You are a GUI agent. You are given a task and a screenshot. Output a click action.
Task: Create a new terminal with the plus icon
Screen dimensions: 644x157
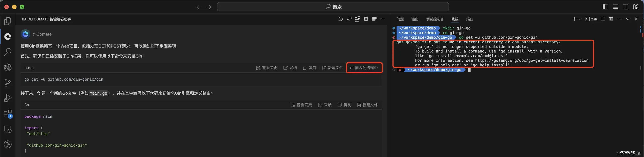pos(574,19)
